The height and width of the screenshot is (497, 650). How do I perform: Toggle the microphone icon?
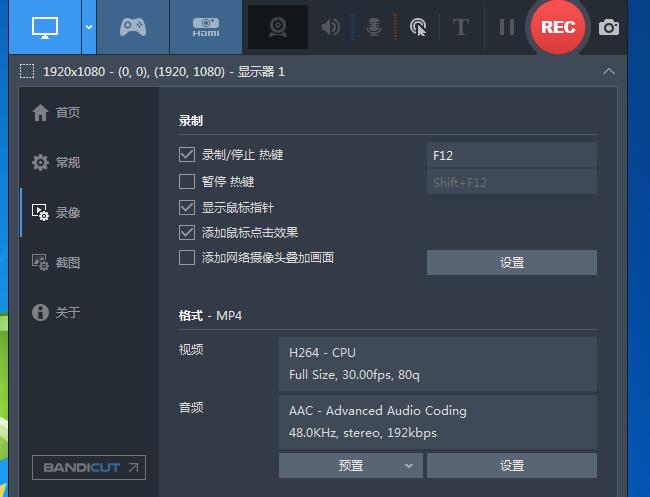click(x=374, y=27)
